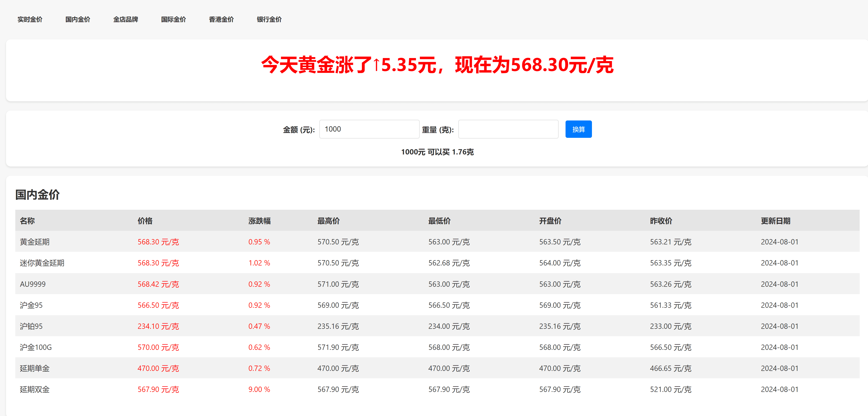868x416 pixels.
Task: Click the 更新日期 column header
Action: [x=775, y=221]
